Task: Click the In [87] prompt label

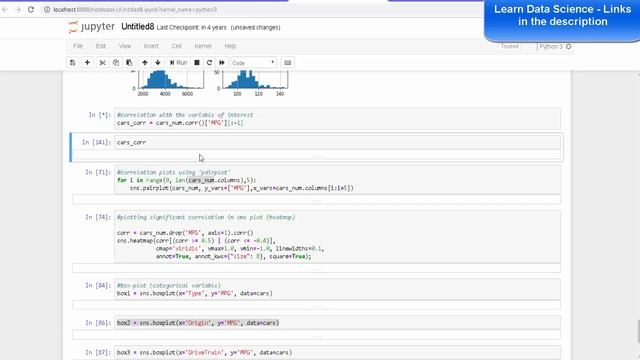Action: coord(98,352)
